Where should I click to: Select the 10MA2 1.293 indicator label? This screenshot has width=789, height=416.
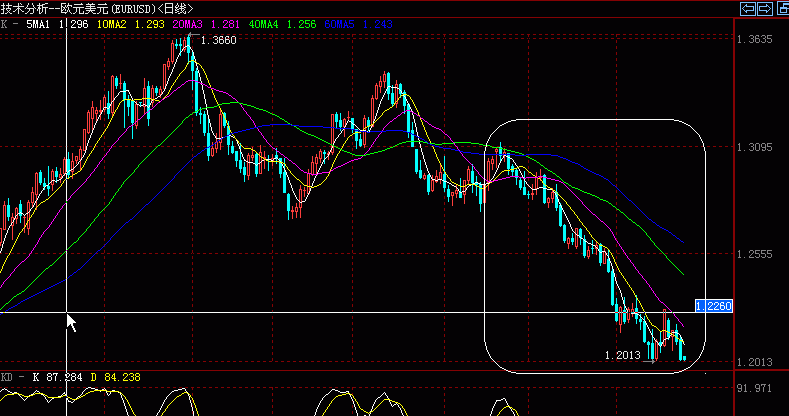click(131, 24)
